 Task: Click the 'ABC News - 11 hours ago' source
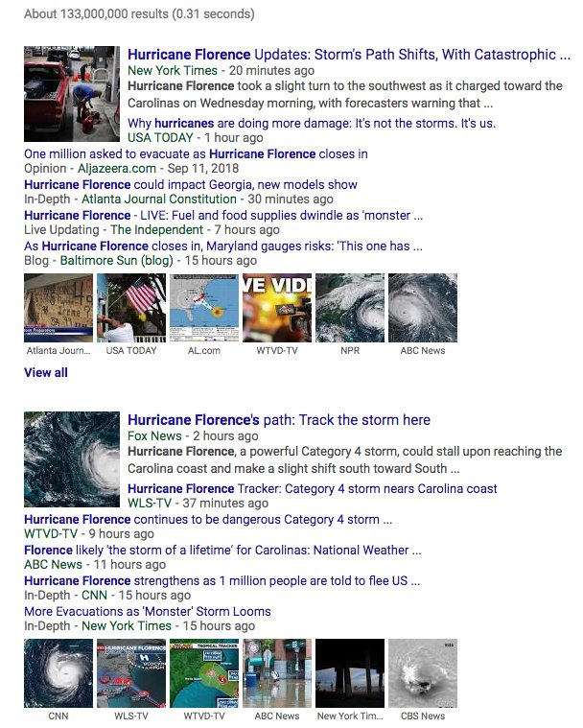95,564
